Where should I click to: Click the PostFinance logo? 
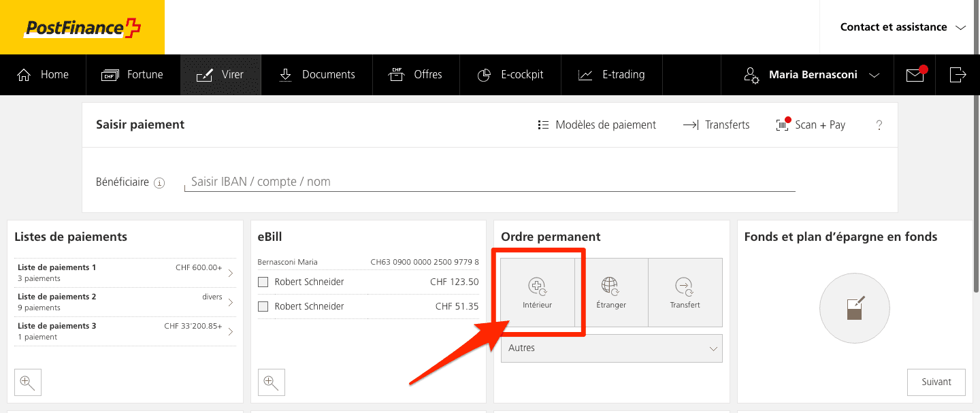(x=82, y=27)
